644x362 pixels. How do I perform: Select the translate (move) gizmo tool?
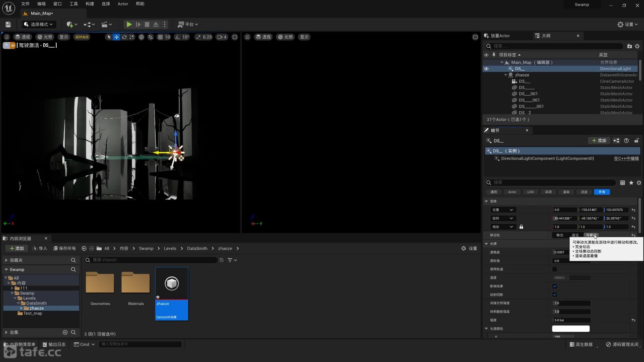tap(116, 37)
